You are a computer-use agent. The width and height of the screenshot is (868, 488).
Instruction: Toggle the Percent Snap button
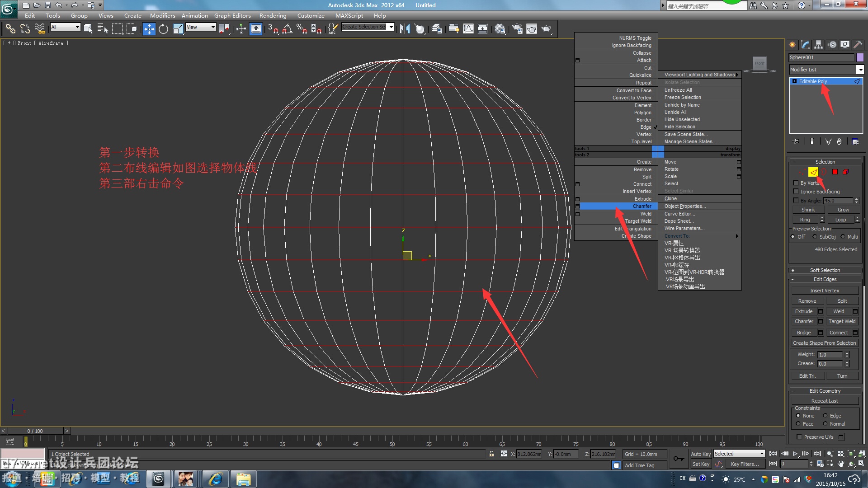coord(302,29)
